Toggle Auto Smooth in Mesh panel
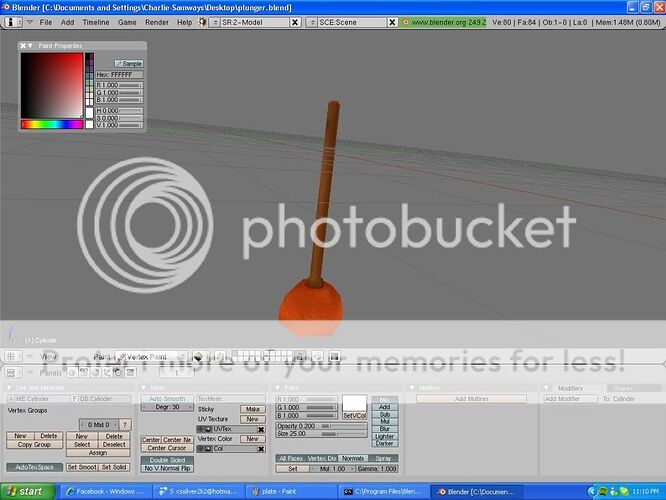The width and height of the screenshot is (666, 500). point(167,399)
